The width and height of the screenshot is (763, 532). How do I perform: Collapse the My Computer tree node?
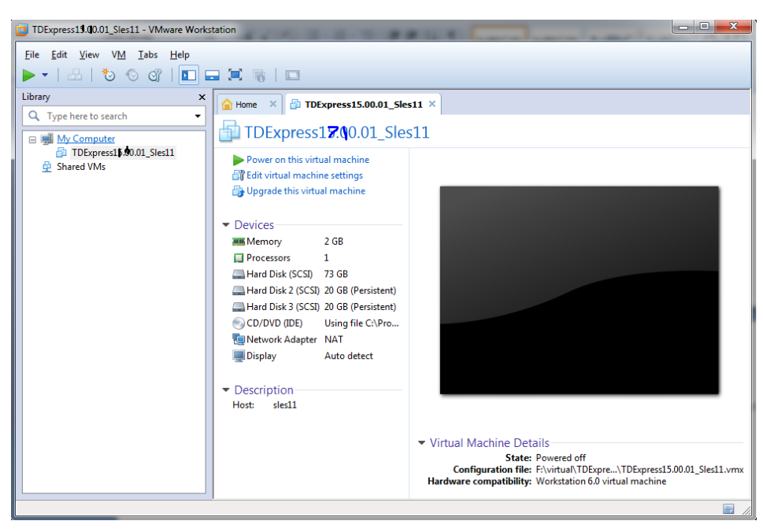pos(32,139)
